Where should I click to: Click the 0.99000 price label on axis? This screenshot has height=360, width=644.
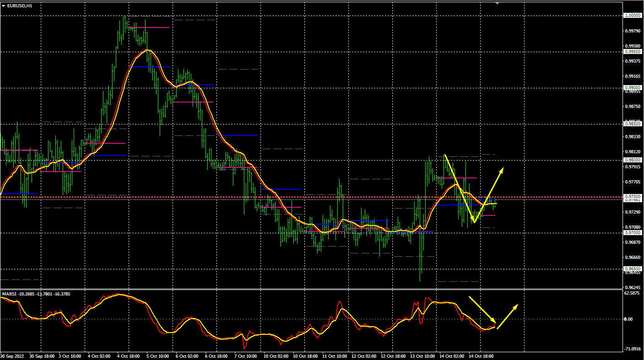click(x=632, y=88)
